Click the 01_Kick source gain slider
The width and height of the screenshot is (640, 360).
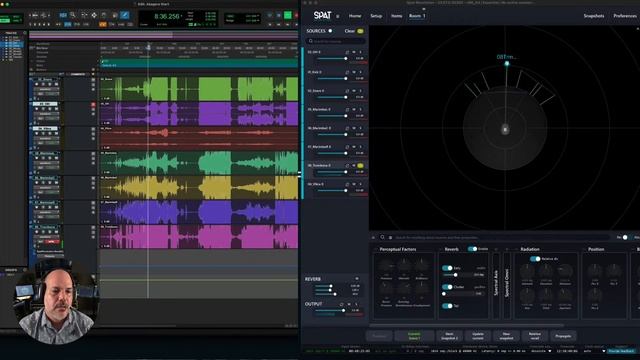(x=332, y=78)
